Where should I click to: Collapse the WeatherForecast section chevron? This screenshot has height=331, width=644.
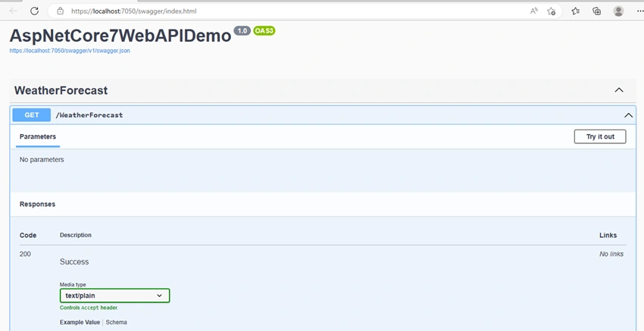pyautogui.click(x=619, y=90)
